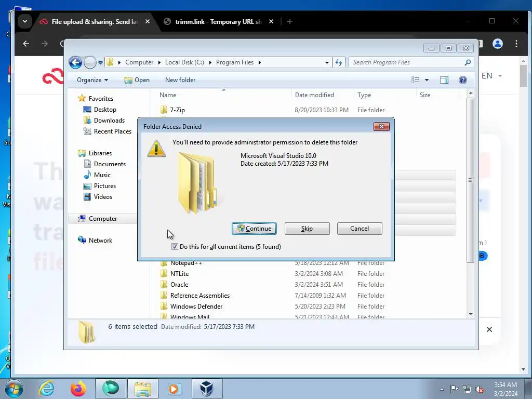Open Chrome three-dot menu
Image resolution: width=532 pixels, height=399 pixels.
516,44
